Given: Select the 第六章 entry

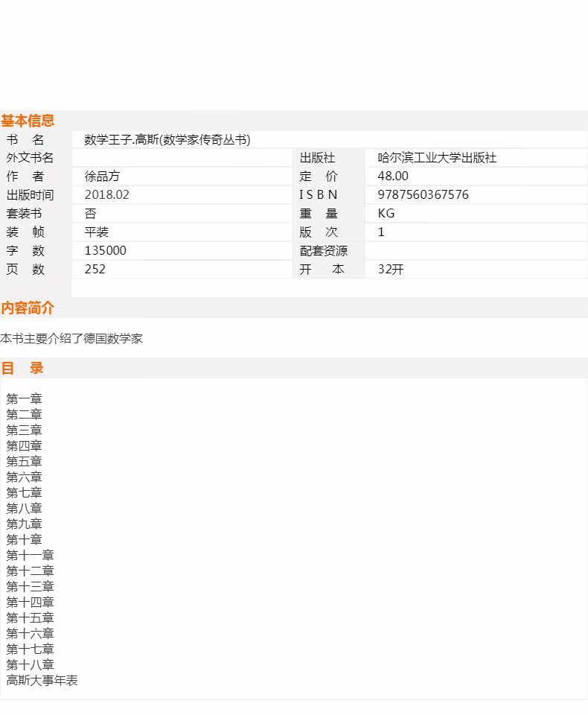Looking at the screenshot, I should coord(24,477).
